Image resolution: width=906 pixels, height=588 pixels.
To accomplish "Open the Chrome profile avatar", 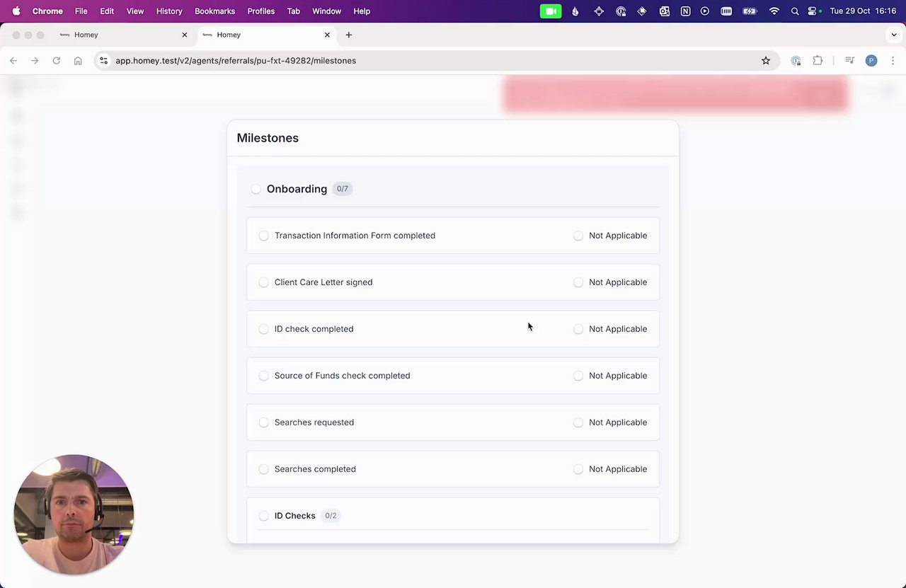I will point(871,61).
